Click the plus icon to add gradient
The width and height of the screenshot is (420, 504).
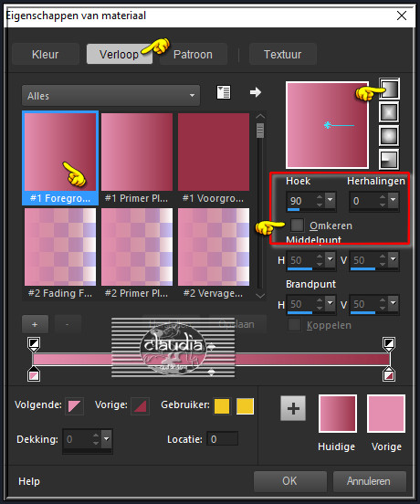(x=35, y=325)
